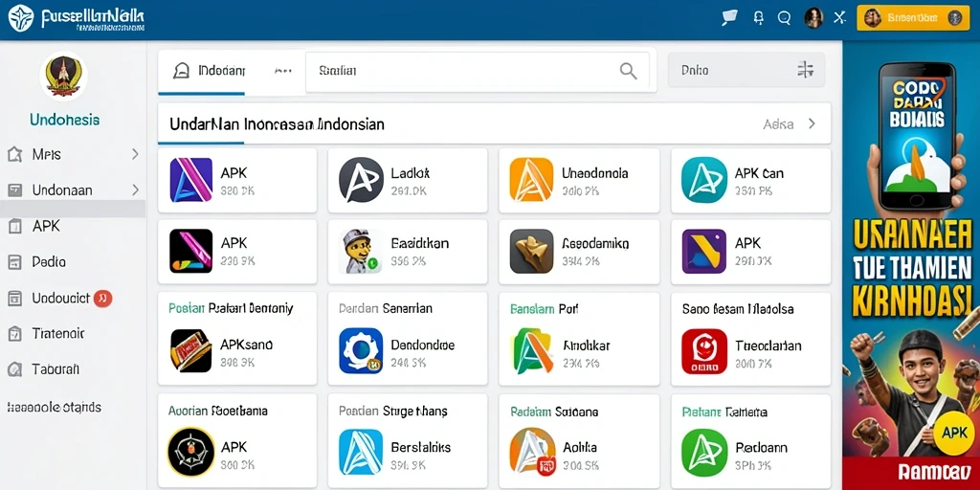This screenshot has width=980, height=490.
Task: Open the teal APK Can app icon
Action: [x=703, y=180]
